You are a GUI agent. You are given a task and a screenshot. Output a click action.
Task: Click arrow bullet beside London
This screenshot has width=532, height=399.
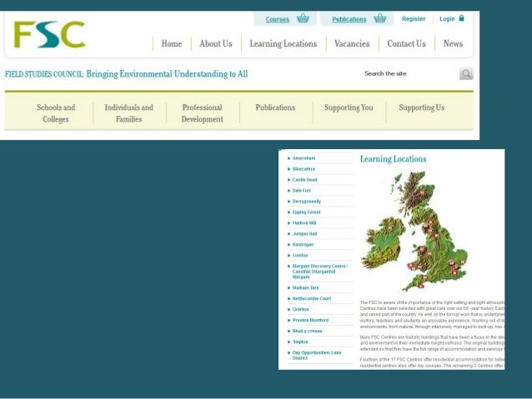(x=289, y=256)
